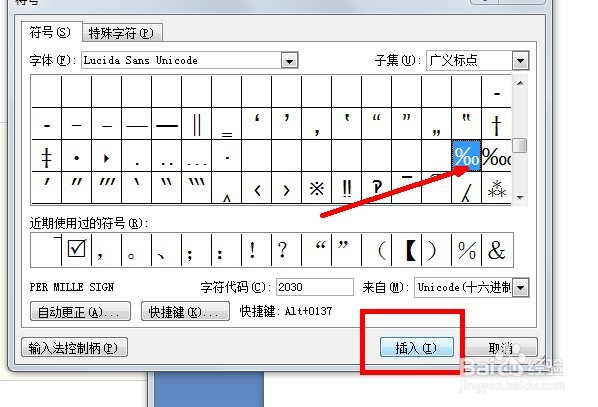Choose the double exclamation mark ‼
Viewport: 598px width, 407px height.
pos(347,188)
